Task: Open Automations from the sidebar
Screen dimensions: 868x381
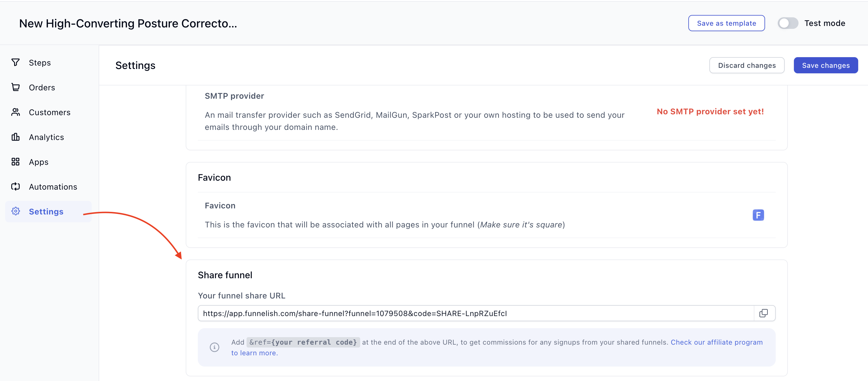Action: pyautogui.click(x=53, y=187)
